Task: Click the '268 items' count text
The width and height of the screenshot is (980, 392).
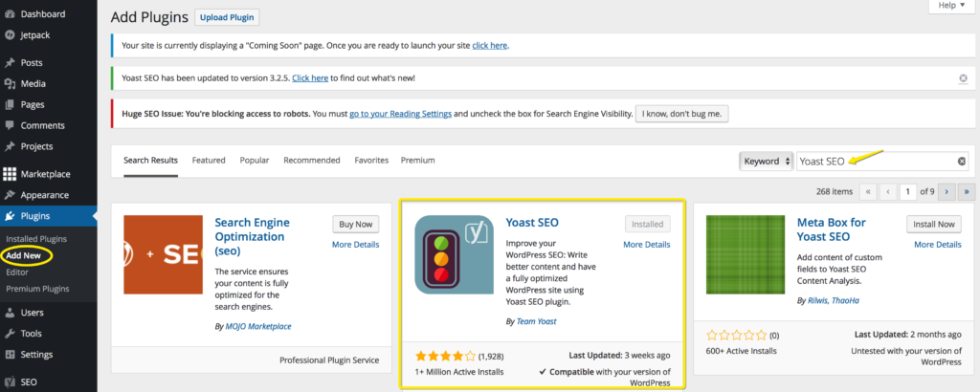Action: [x=835, y=192]
